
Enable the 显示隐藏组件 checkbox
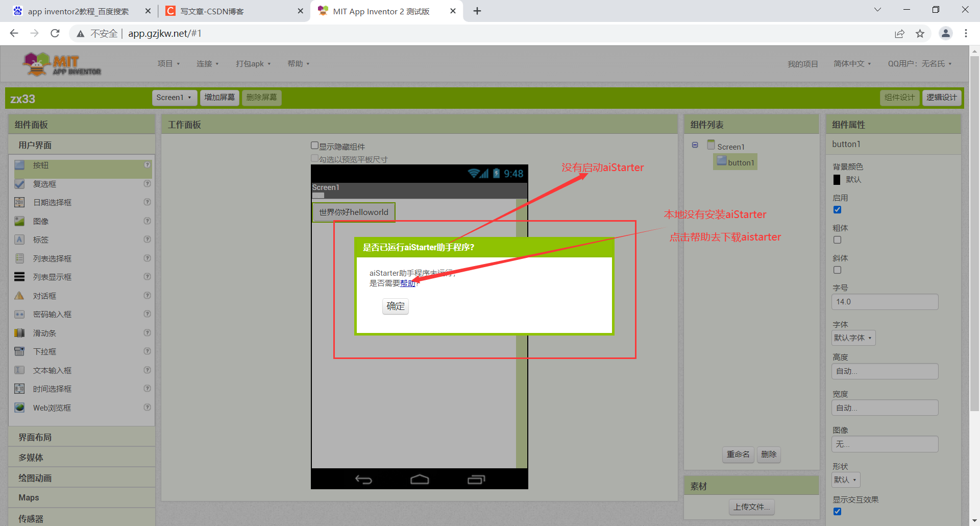click(x=315, y=145)
